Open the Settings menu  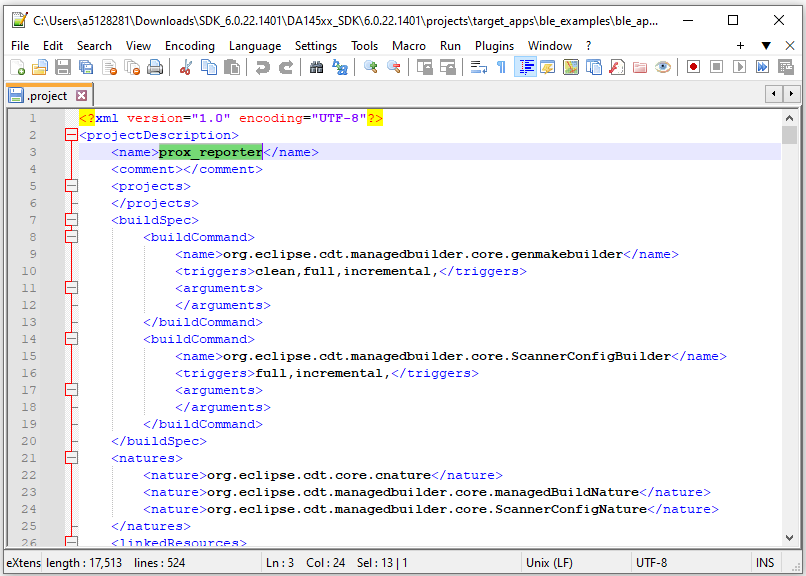[316, 46]
